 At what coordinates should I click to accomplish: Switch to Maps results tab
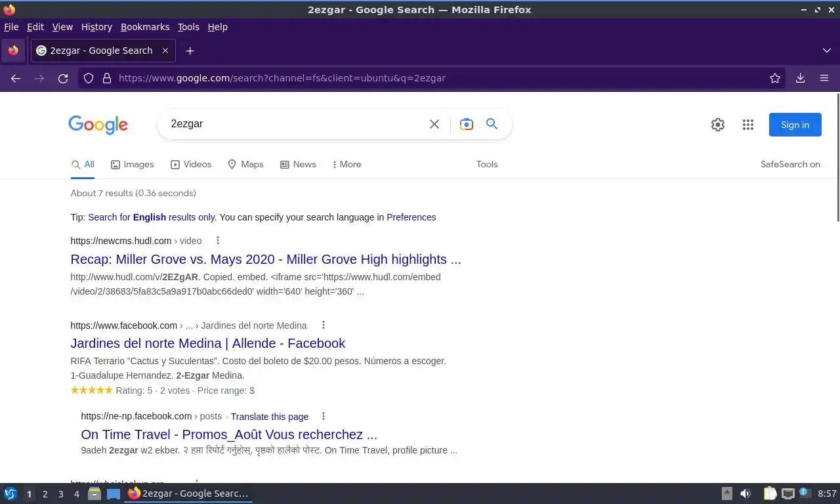click(x=245, y=165)
